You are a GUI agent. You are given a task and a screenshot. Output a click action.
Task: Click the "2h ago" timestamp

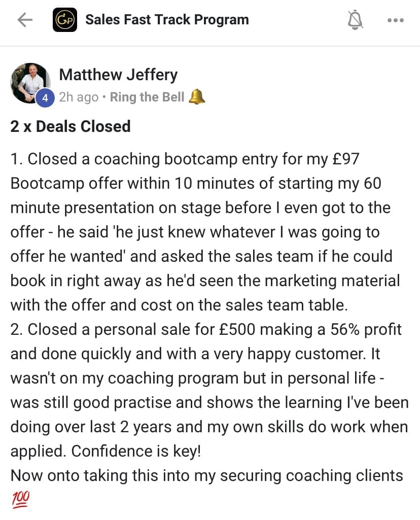(x=79, y=97)
